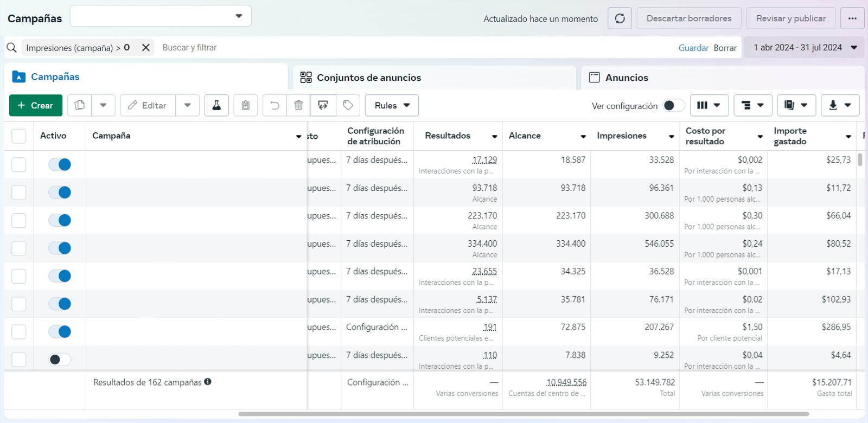Click the info icon beside Resultados de 162 campañas
Screen dimensions: 868x423
coord(208,382)
